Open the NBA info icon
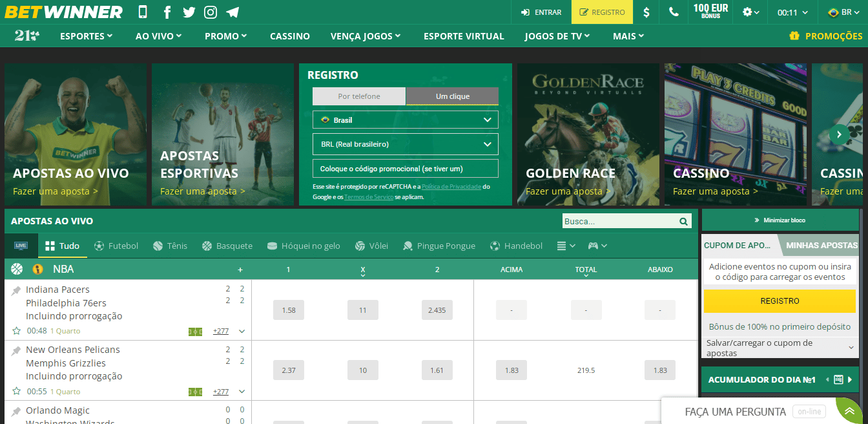Viewport: 868px width, 424px height. (37, 269)
